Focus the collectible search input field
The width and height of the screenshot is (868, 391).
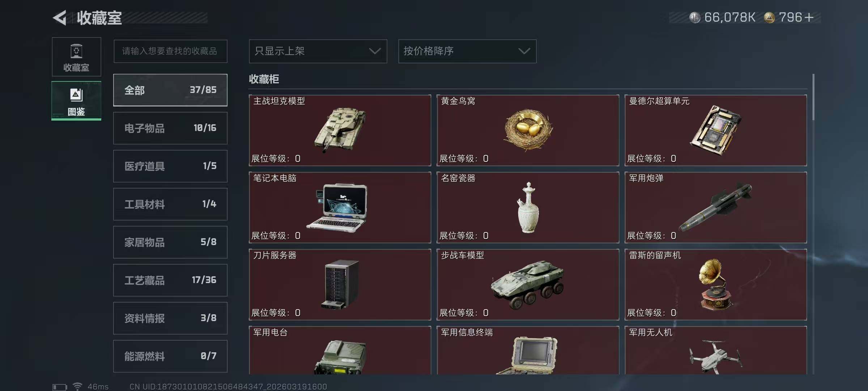pyautogui.click(x=170, y=51)
